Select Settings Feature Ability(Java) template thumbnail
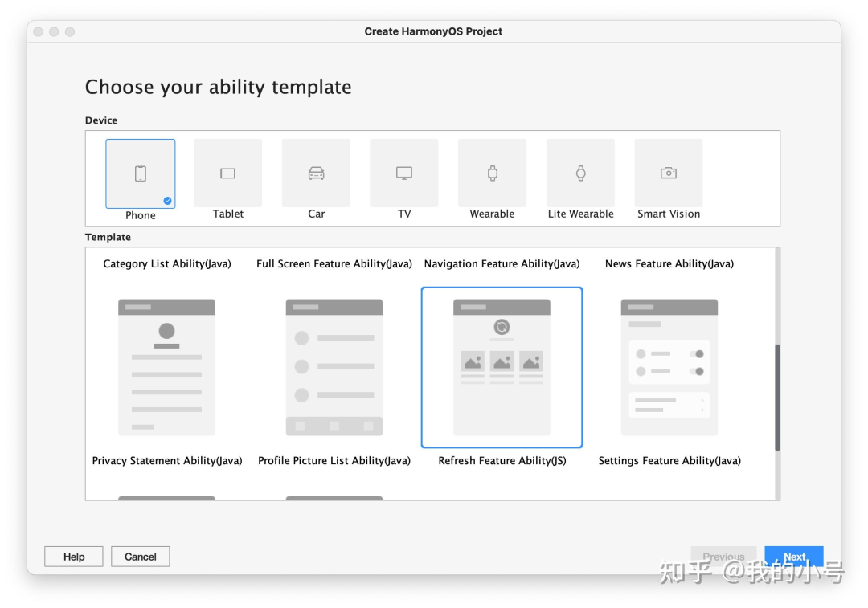The height and width of the screenshot is (608, 868). [x=669, y=367]
